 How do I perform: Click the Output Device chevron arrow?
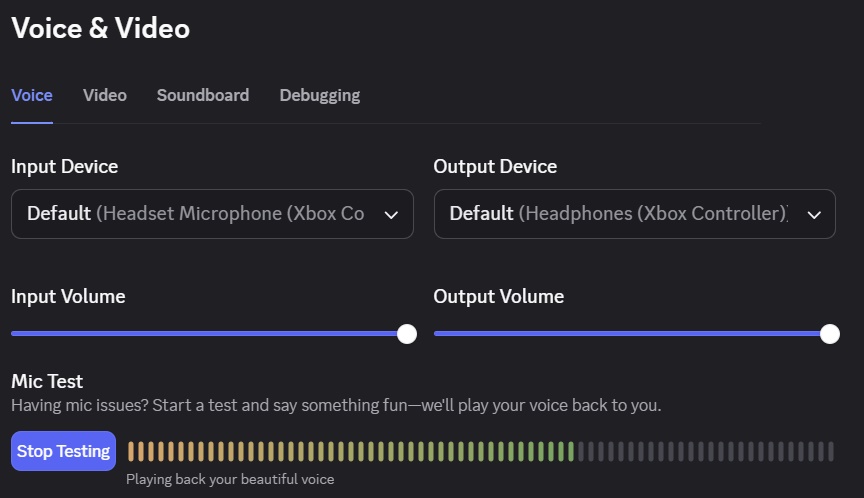tap(814, 214)
